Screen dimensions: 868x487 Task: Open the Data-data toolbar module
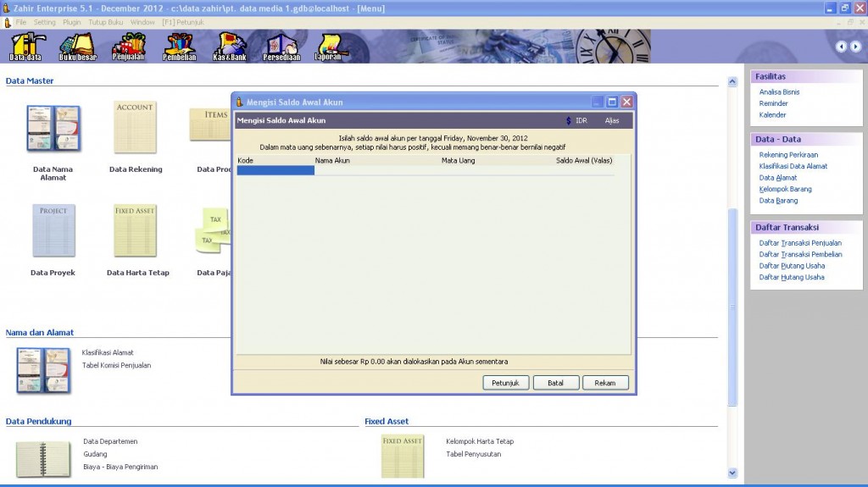(25, 47)
